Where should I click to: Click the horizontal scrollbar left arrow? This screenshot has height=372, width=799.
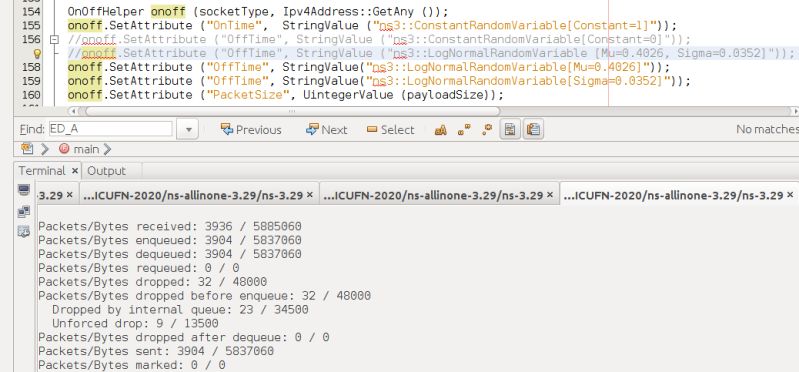[73, 111]
